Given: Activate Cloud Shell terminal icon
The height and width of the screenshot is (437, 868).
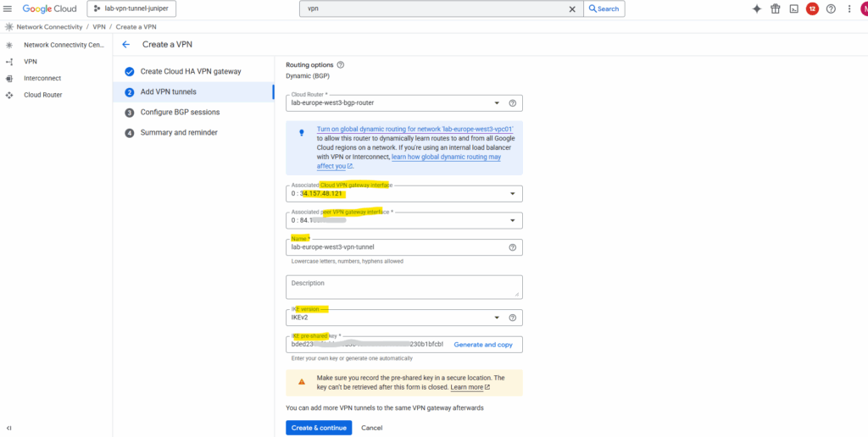Looking at the screenshot, I should (793, 8).
